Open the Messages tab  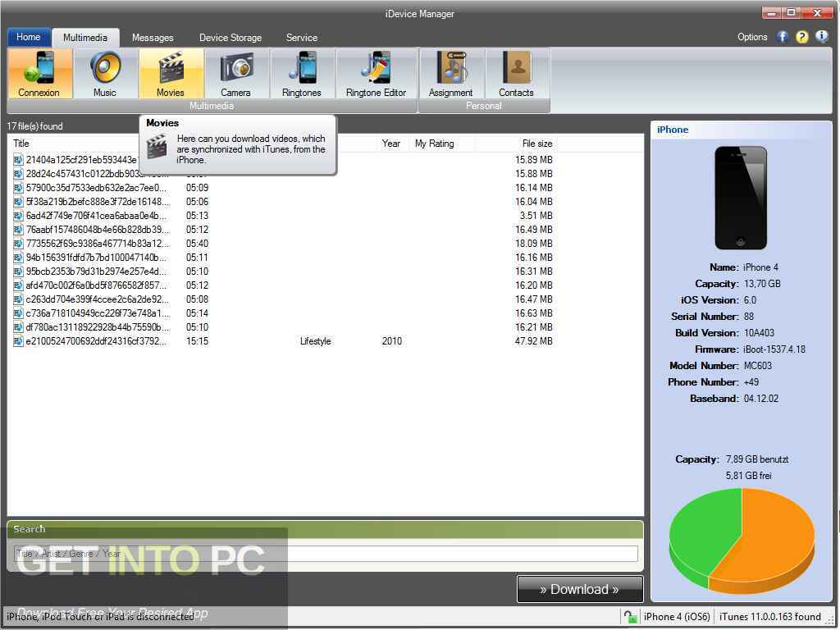coord(153,38)
